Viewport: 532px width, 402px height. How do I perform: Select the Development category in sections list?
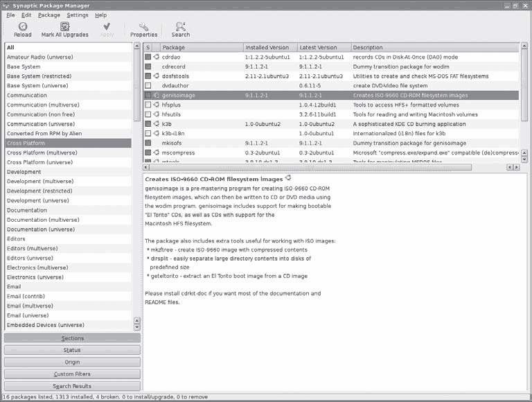24,172
